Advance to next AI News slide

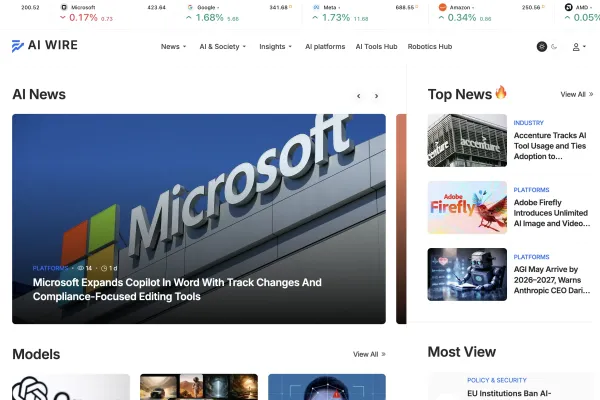pyautogui.click(x=376, y=96)
